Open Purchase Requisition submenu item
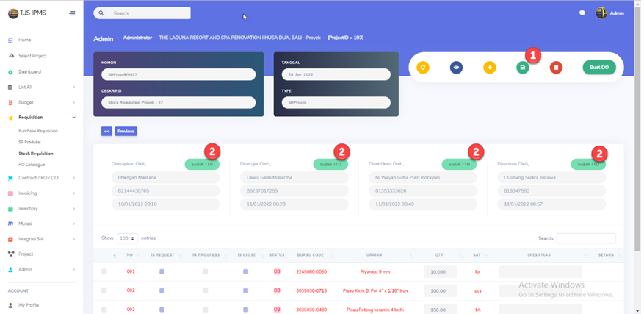644x314 pixels. pyautogui.click(x=38, y=131)
